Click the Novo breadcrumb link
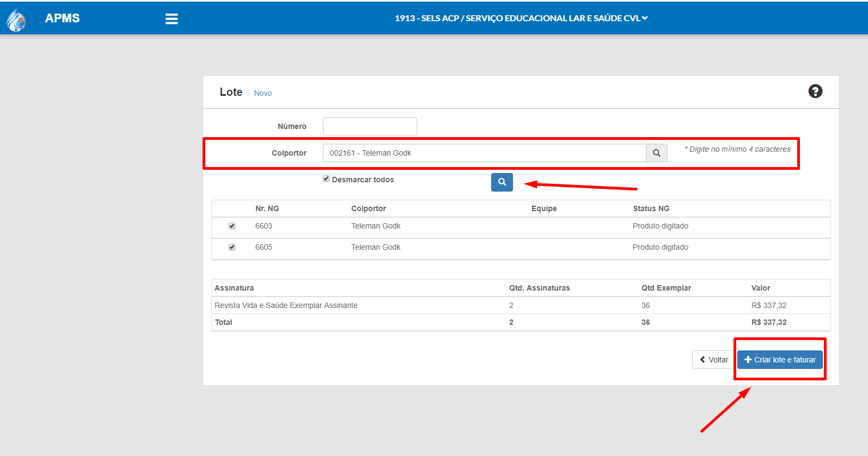The width and height of the screenshot is (868, 456). point(262,93)
